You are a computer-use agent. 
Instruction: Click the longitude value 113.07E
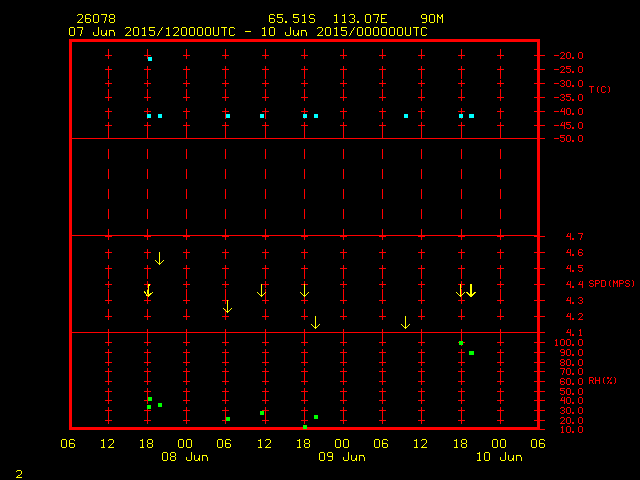click(368, 19)
